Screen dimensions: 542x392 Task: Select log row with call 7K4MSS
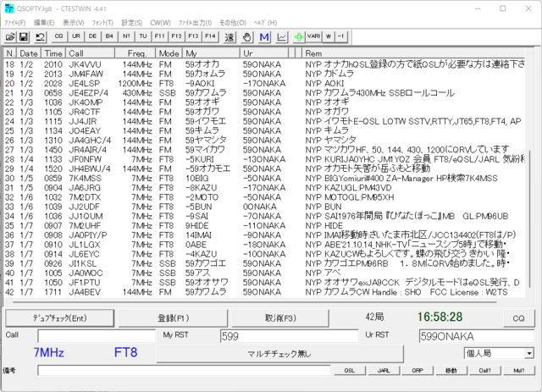264,179
